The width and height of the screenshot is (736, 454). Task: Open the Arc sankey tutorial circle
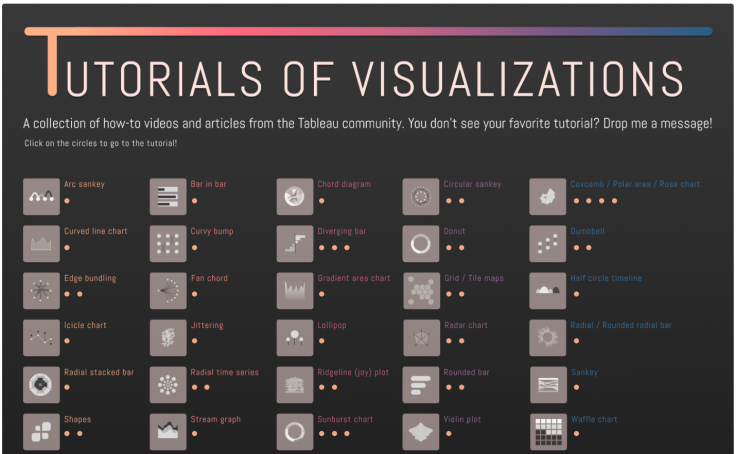[x=67, y=201]
